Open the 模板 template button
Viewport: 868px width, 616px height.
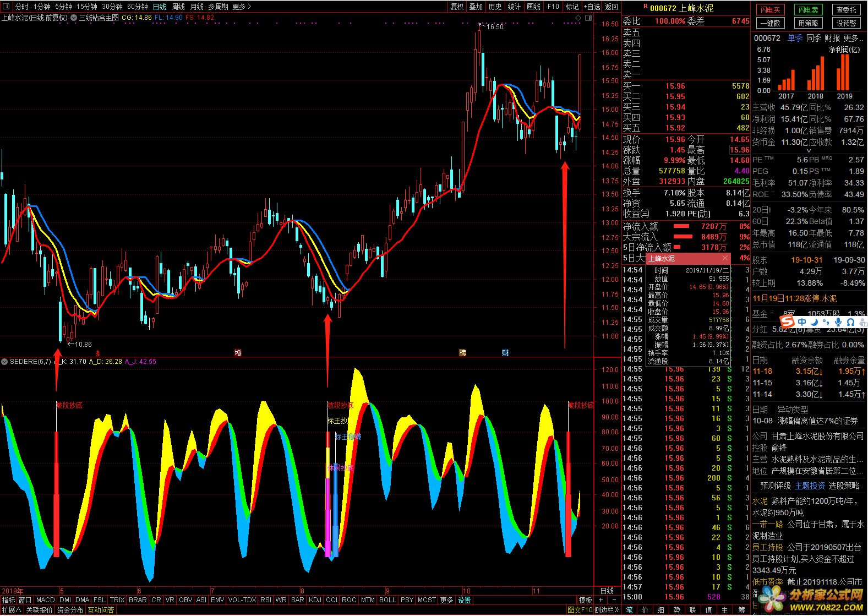[x=586, y=600]
